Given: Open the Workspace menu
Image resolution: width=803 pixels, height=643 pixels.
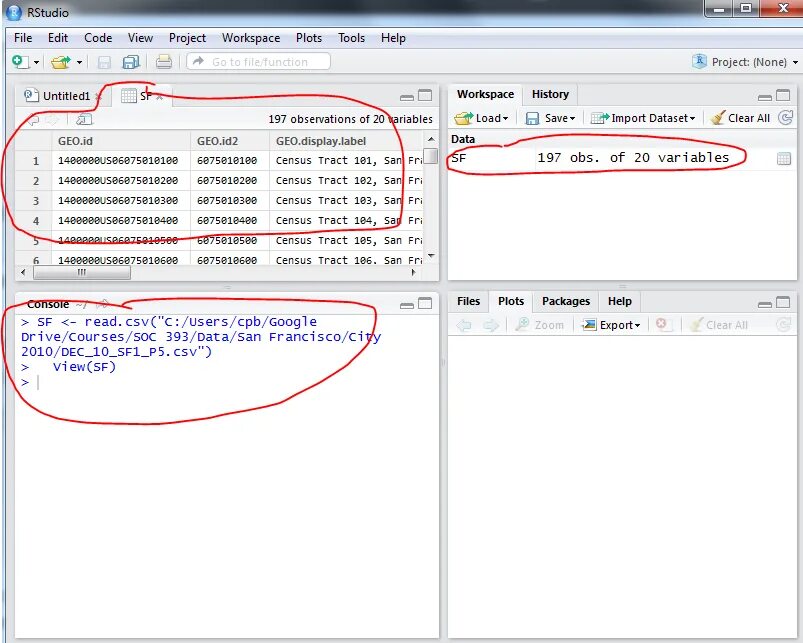Looking at the screenshot, I should [x=251, y=38].
